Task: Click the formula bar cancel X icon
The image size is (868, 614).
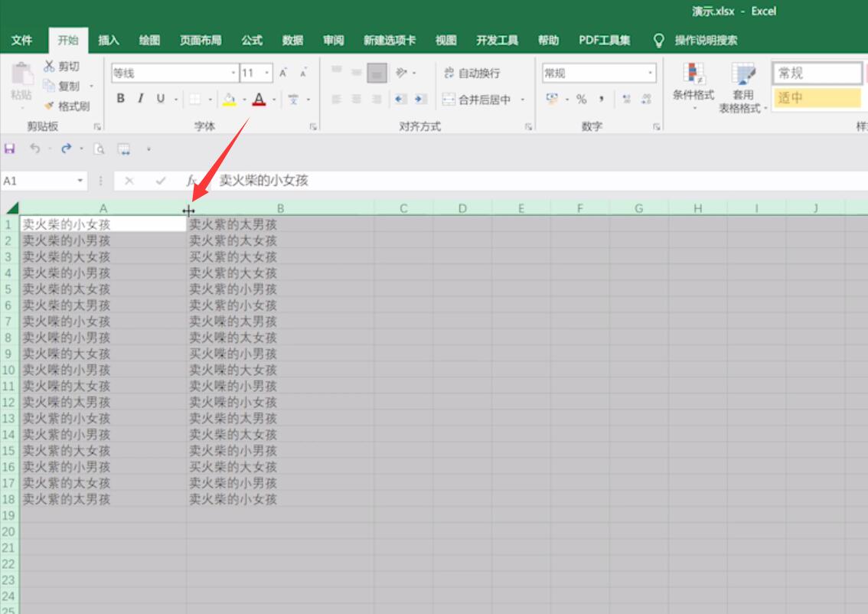Action: click(x=129, y=181)
